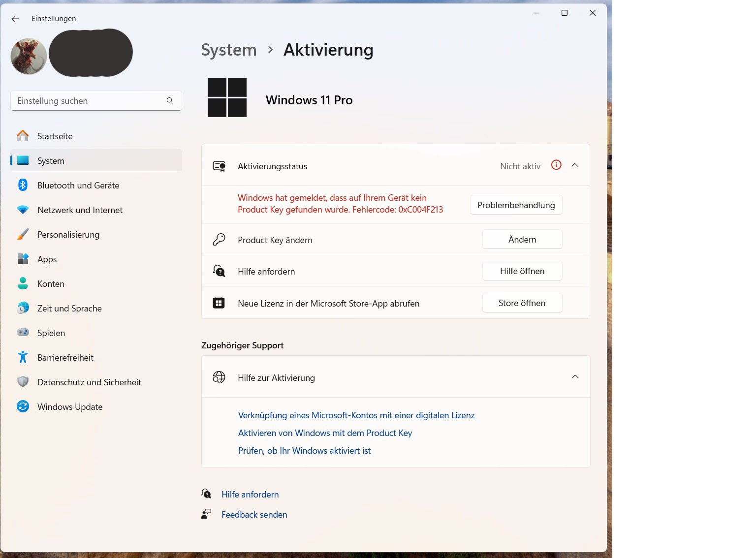Click the Store öffnen button
This screenshot has height=558, width=756.
(x=522, y=303)
